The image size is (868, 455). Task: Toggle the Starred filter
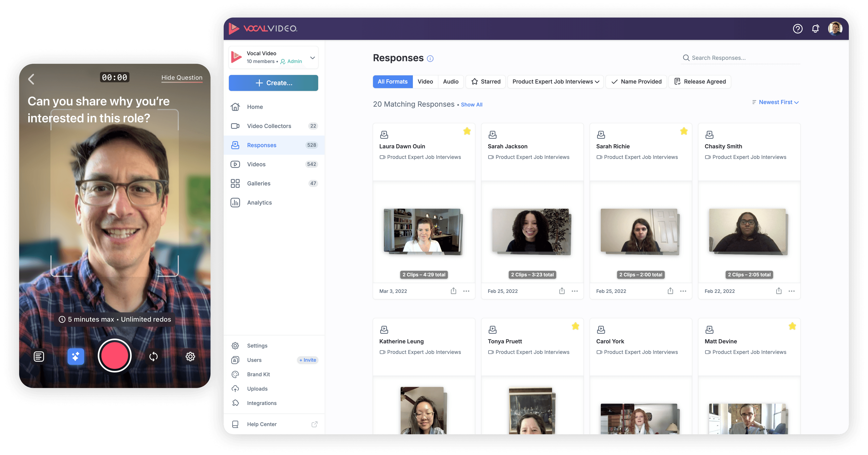tap(486, 82)
